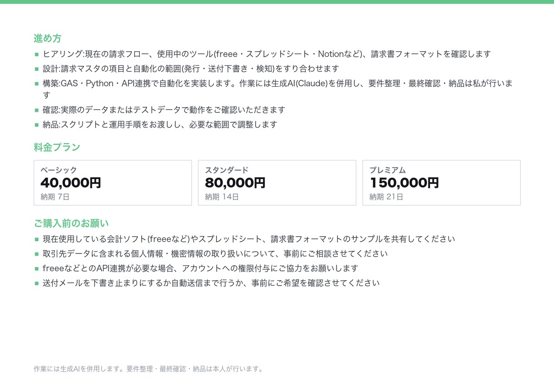The height and width of the screenshot is (392, 554).
Task: Click the 納期 14日 text
Action: pyautogui.click(x=222, y=197)
